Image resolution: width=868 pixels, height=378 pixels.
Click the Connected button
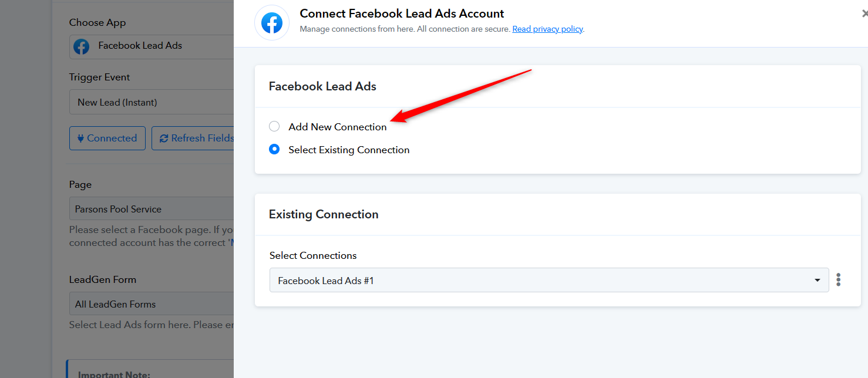107,139
